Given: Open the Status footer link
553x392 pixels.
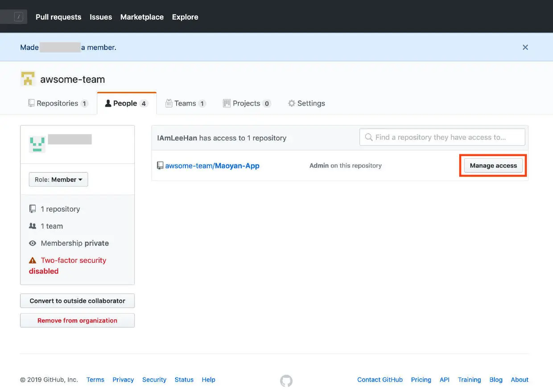Looking at the screenshot, I should tap(184, 380).
